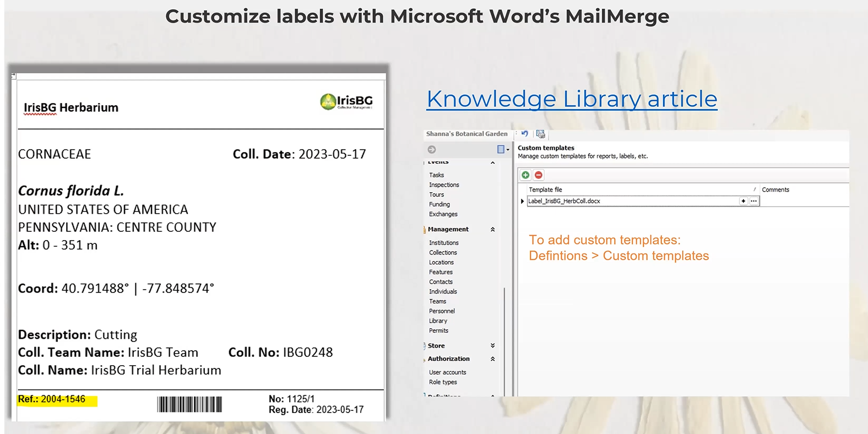
Task: Click the Coll. Date 2023-05-17 field
Action: (299, 154)
